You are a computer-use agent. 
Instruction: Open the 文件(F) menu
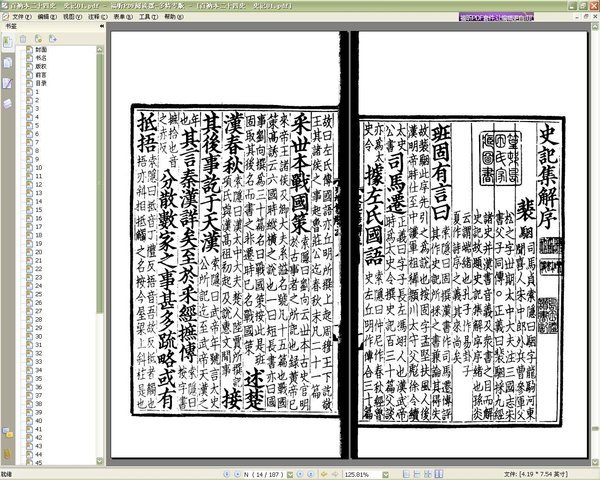22,17
